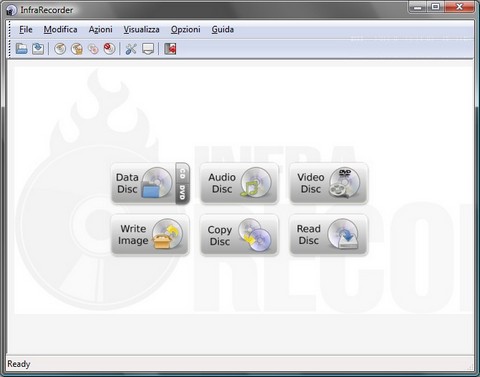Click the Devices monitor toolbar icon

[148, 49]
